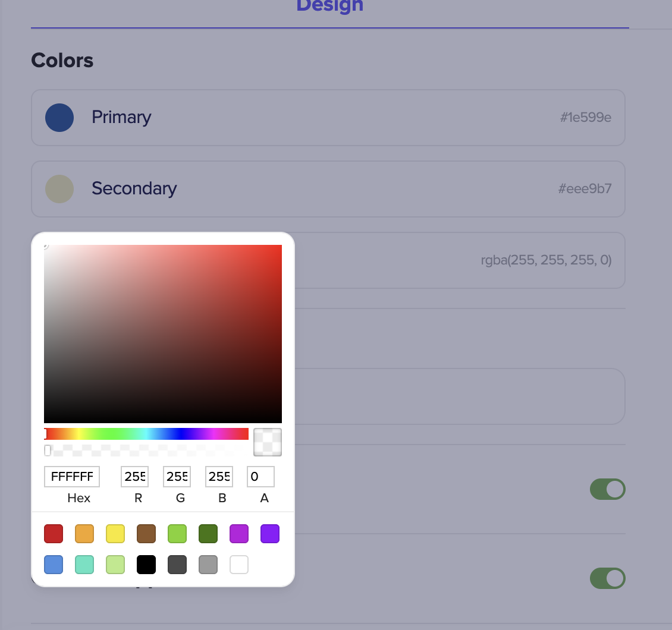
Task: Click the saturation gradient area
Action: coord(162,333)
